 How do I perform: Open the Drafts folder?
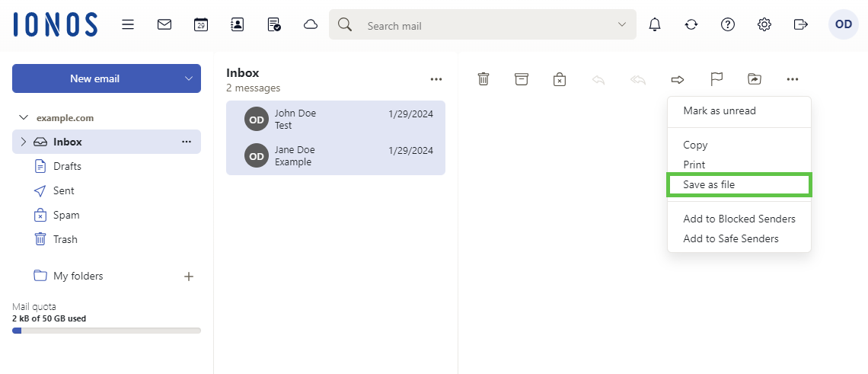point(67,166)
